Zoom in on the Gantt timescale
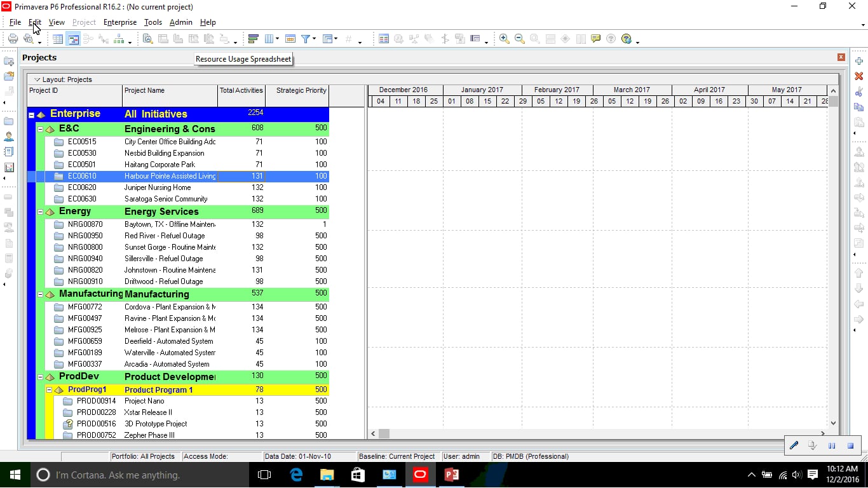 504,39
